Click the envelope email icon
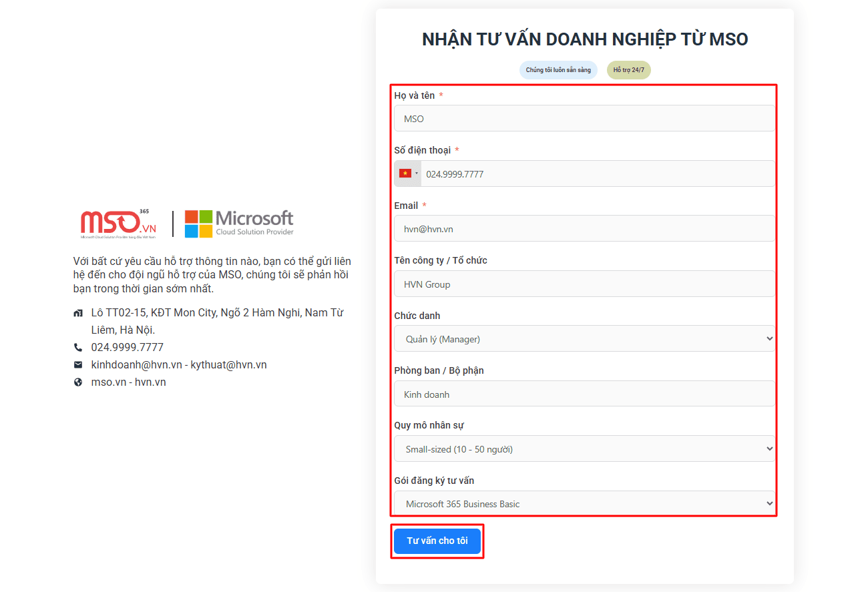 point(78,365)
